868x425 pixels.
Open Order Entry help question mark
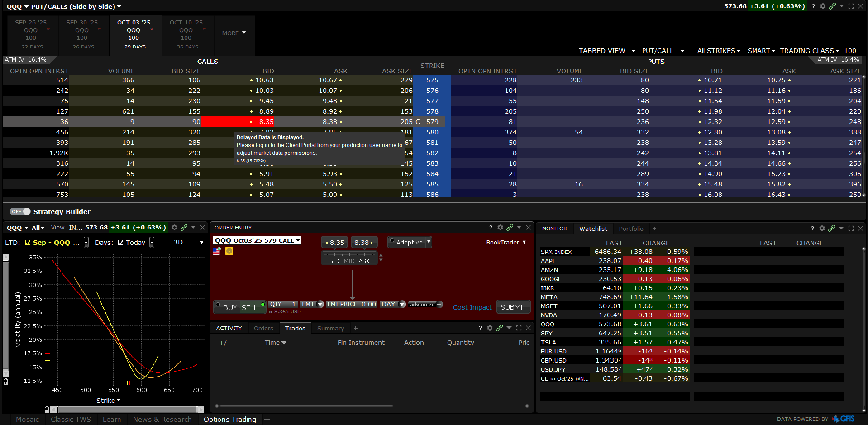[x=491, y=227]
